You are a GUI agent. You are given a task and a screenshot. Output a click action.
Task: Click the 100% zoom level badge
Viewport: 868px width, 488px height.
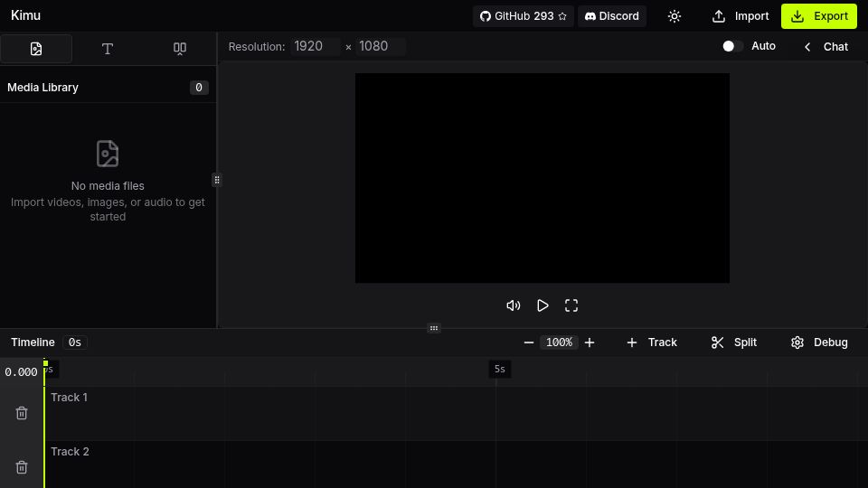(559, 343)
